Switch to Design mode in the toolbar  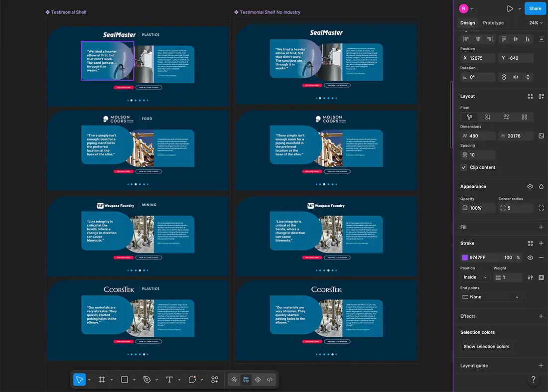[246, 380]
